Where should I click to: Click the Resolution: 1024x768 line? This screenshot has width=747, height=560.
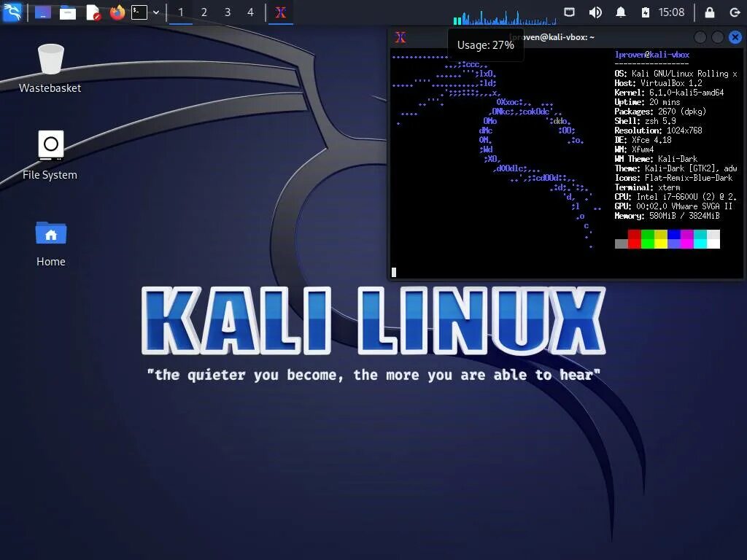point(658,131)
